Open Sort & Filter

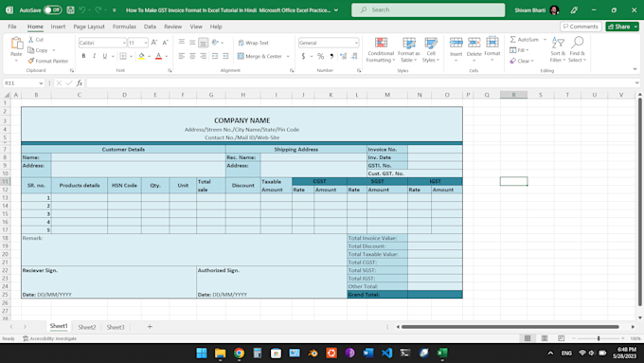pyautogui.click(x=558, y=49)
